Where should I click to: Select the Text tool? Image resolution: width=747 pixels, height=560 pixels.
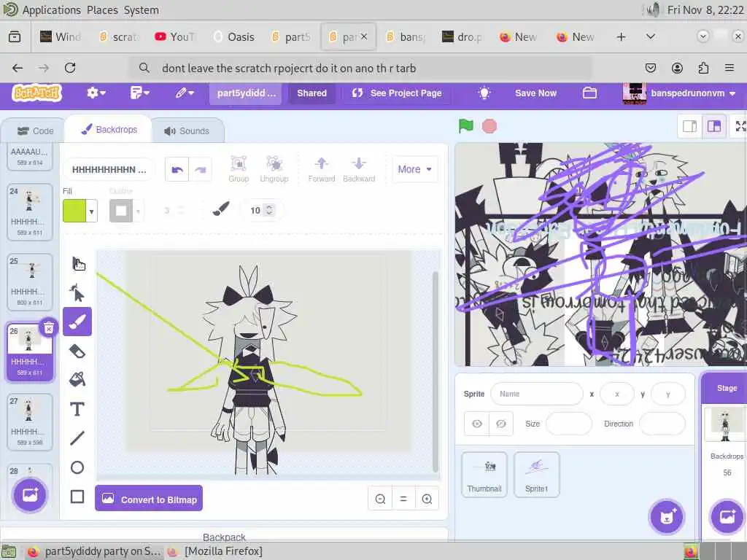(x=77, y=409)
